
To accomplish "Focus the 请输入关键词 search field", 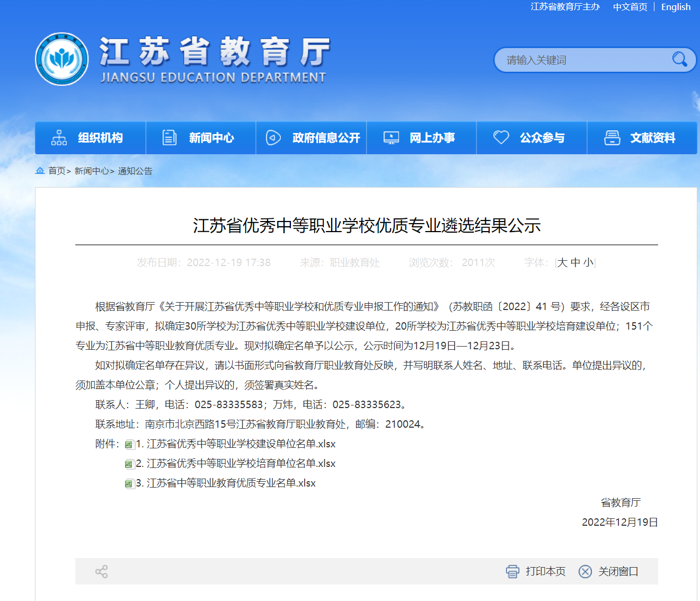I will (583, 60).
